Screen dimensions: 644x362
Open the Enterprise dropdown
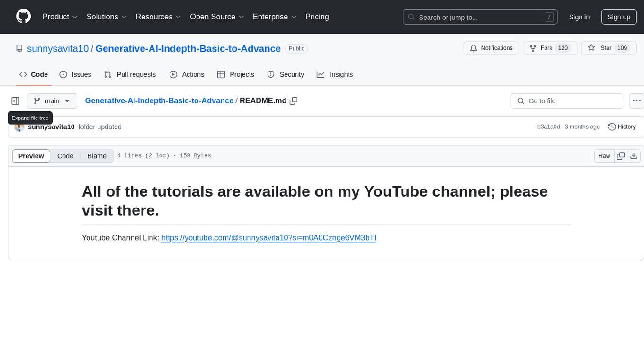[x=275, y=17]
